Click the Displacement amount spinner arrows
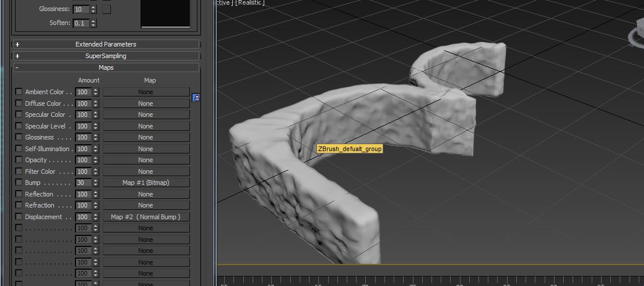644x286 pixels. [95, 217]
